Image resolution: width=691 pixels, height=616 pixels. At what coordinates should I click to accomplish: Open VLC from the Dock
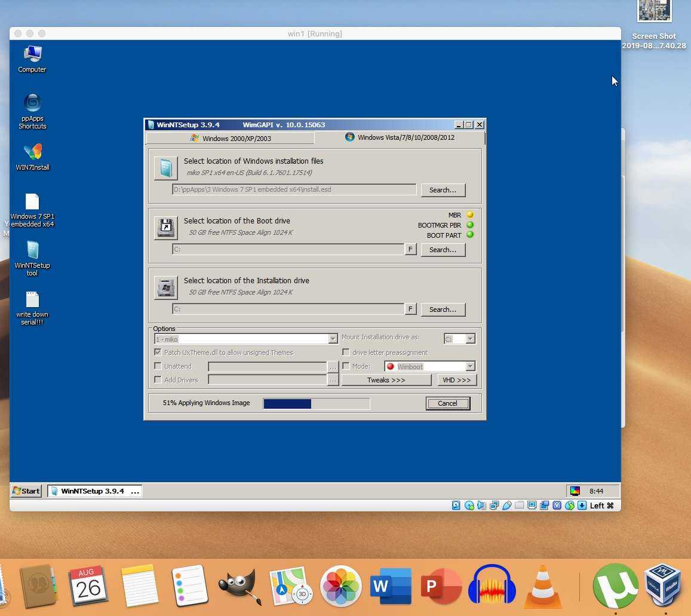coord(543,586)
